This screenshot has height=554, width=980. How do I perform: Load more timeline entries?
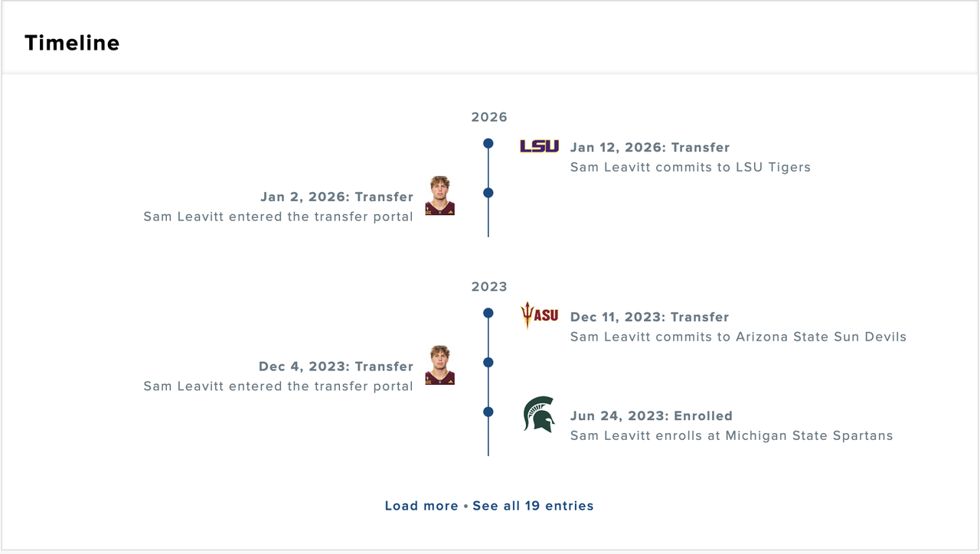421,506
